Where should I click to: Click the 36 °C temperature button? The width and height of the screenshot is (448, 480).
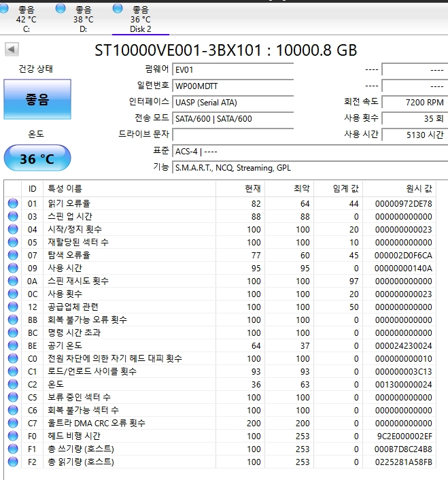pos(37,158)
